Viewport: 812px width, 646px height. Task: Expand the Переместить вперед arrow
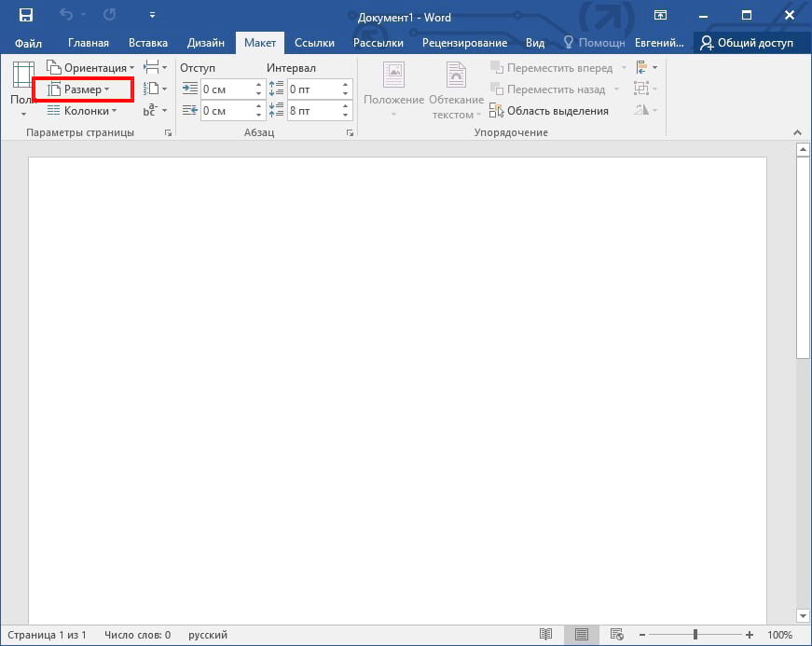[x=624, y=68]
